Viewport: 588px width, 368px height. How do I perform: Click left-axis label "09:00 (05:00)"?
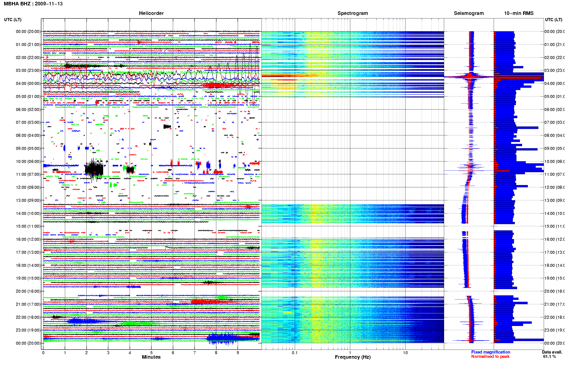28,148
